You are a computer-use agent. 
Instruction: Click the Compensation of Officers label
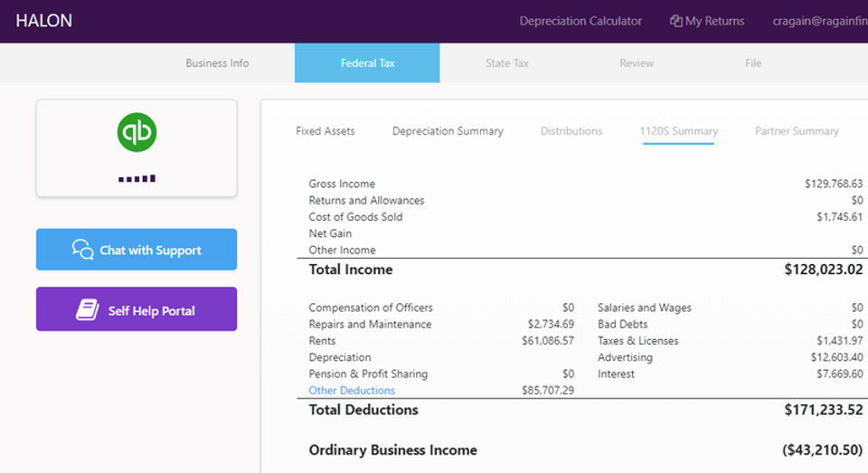371,307
